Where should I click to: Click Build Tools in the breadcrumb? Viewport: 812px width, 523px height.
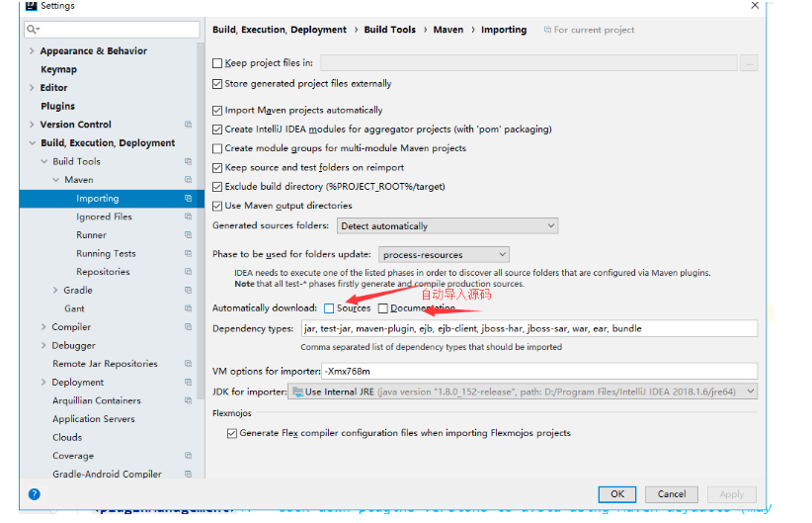point(389,30)
